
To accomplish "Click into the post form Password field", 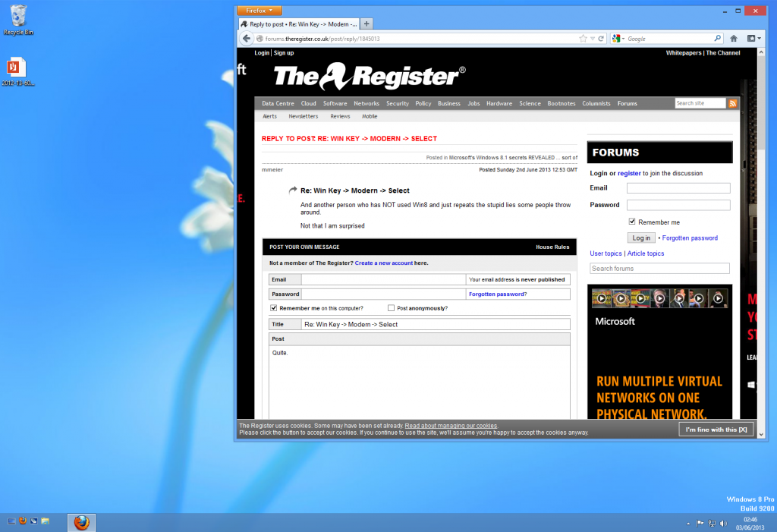I will (383, 294).
